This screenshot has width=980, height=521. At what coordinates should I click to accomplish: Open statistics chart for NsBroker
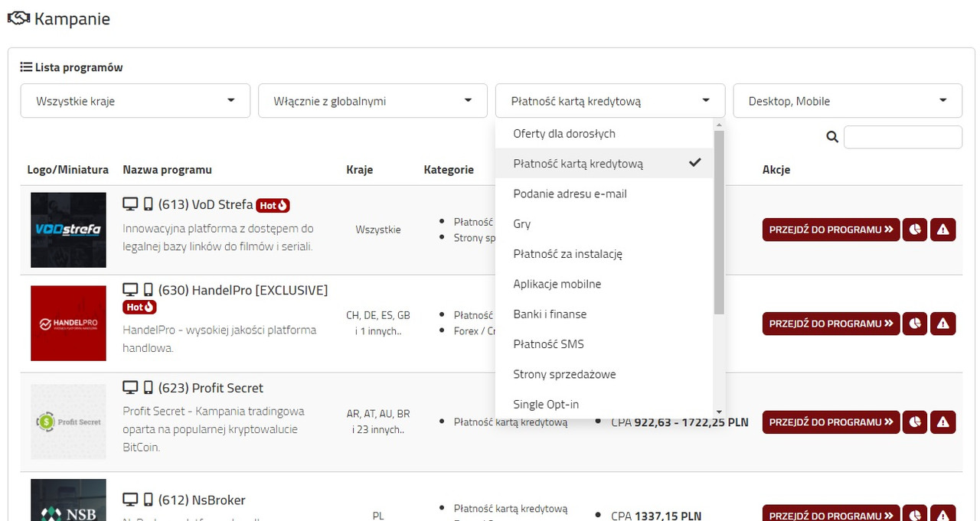915,514
